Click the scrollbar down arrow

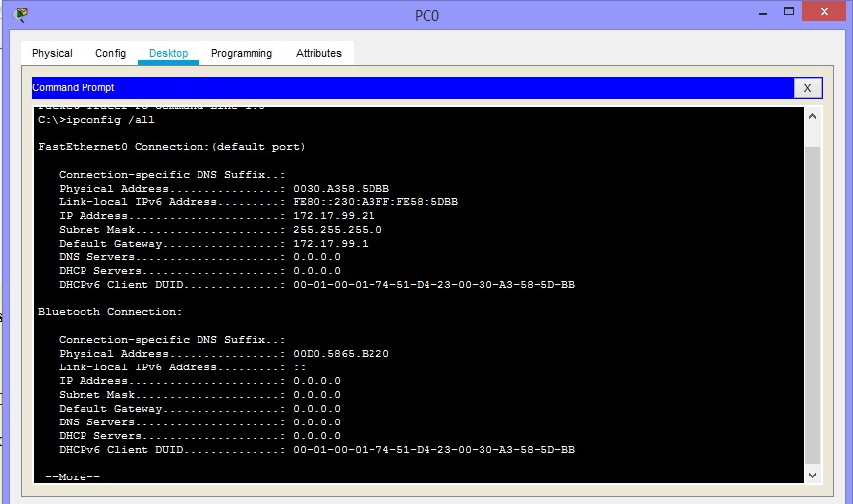pos(812,475)
